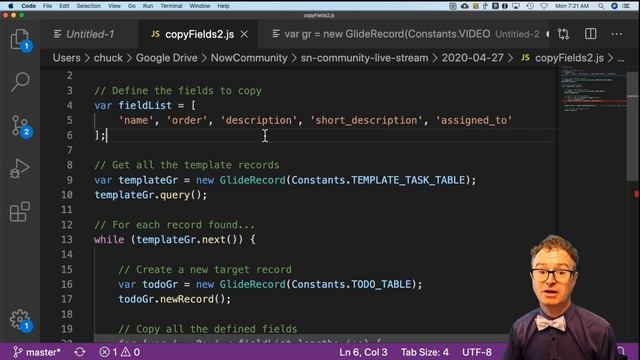Open the Selection menu
The width and height of the screenshot is (640, 360).
coord(89,6)
